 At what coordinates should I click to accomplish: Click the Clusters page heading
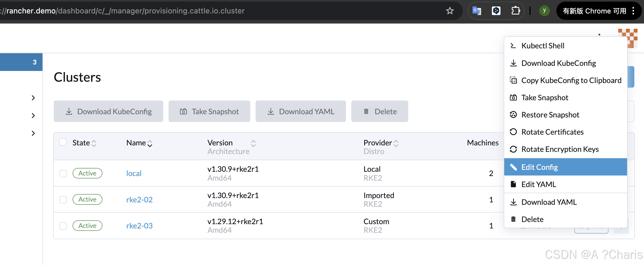77,77
